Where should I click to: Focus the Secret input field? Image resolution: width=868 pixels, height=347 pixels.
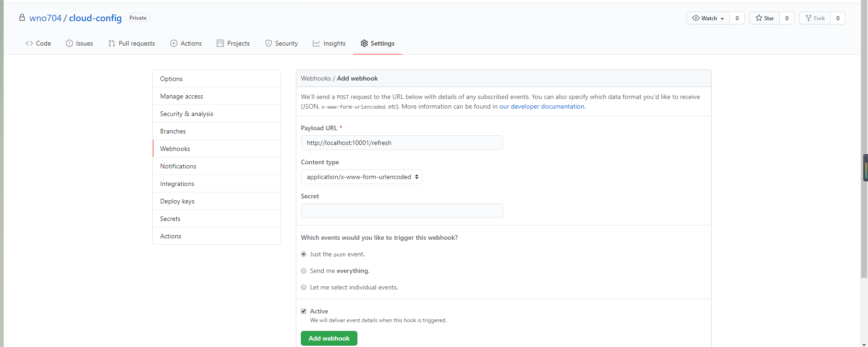coord(402,211)
